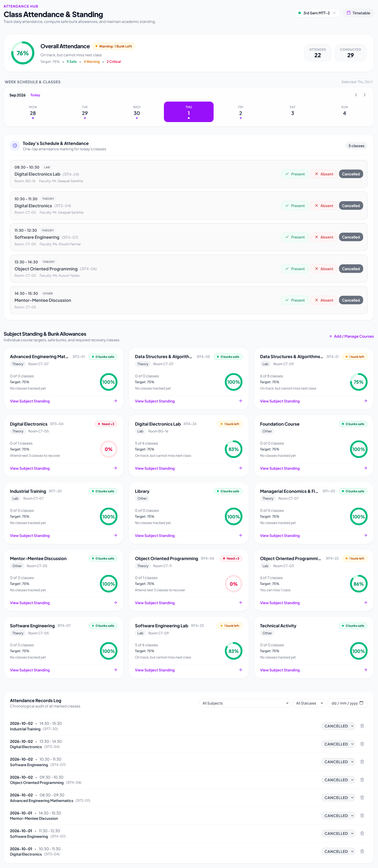Click arrow icon on Advanced Engineering Mathematics card
378x868 pixels.
pyautogui.click(x=115, y=401)
